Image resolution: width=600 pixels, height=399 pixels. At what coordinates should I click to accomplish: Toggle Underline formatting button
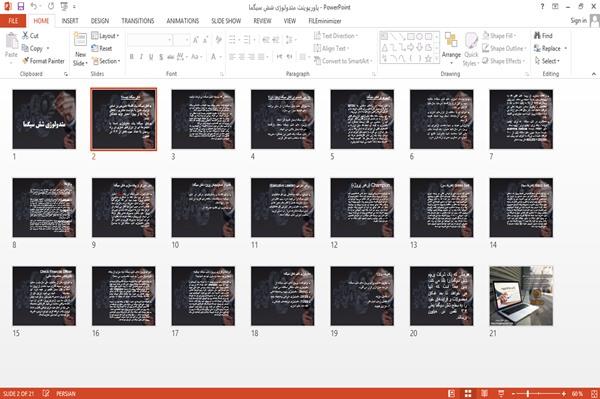coord(151,57)
